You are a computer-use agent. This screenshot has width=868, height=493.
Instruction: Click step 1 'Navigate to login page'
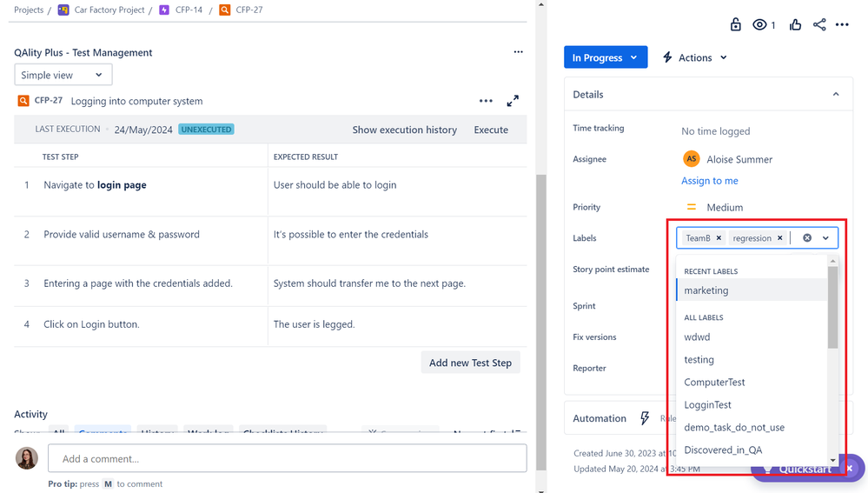point(95,185)
